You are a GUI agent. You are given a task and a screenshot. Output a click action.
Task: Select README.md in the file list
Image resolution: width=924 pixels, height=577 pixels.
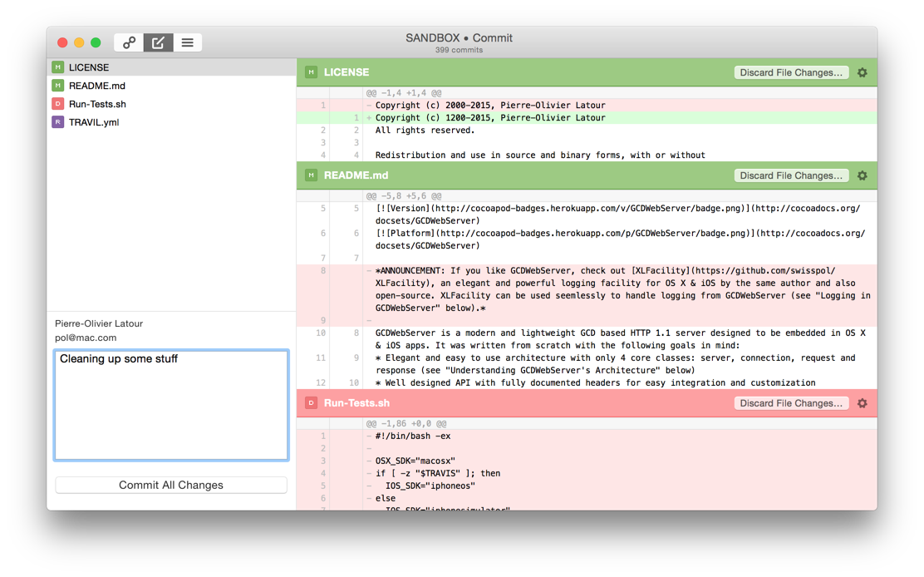pos(171,86)
